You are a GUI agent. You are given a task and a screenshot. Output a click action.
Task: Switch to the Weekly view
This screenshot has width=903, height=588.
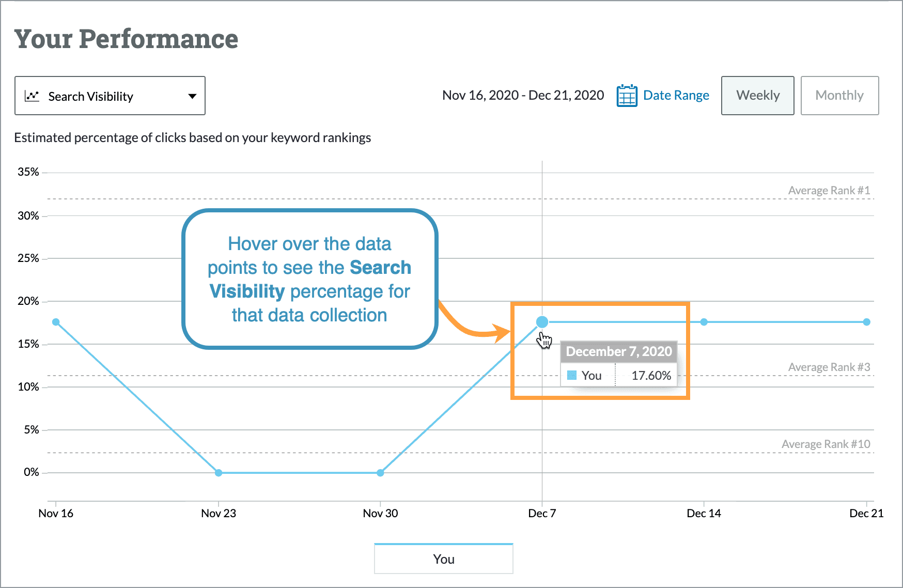pos(757,95)
